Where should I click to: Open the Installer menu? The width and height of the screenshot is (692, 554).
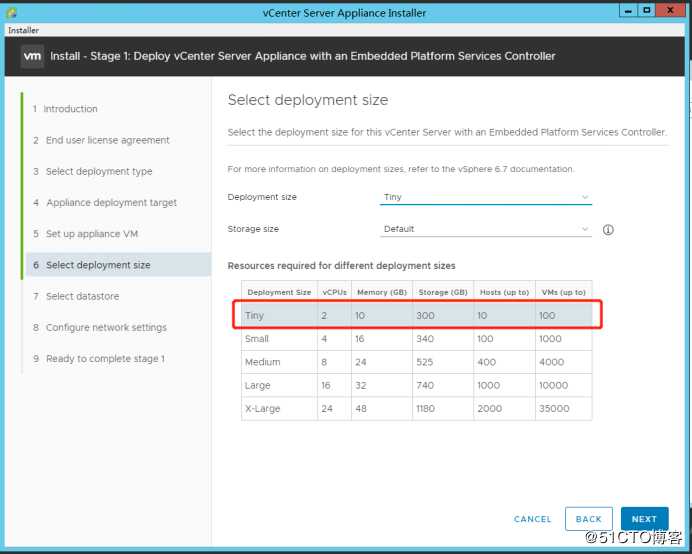coord(23,30)
